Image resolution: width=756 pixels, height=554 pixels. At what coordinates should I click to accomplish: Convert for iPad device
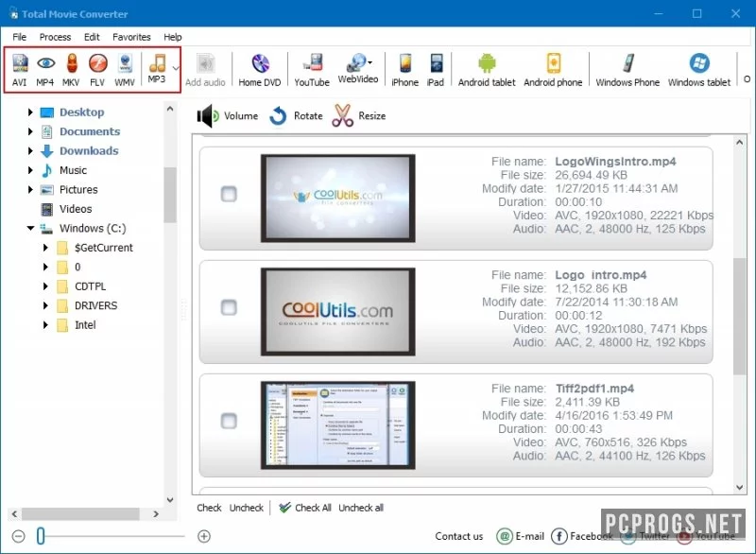[436, 70]
